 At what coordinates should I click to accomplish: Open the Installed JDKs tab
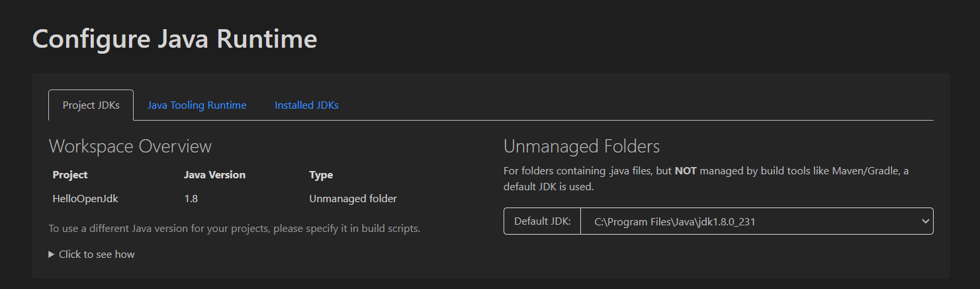(x=306, y=105)
